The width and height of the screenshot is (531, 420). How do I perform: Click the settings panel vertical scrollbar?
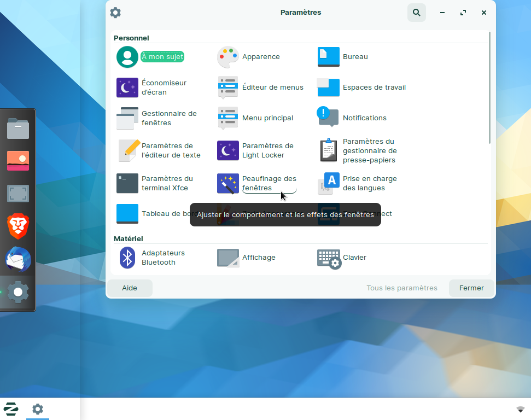click(489, 87)
